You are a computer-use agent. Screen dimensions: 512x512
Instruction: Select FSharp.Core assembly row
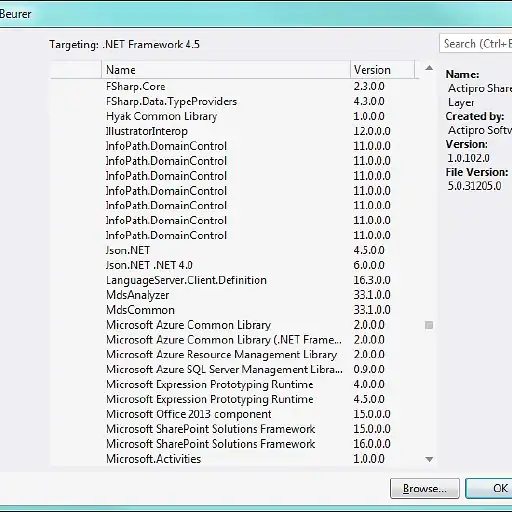coord(235,86)
